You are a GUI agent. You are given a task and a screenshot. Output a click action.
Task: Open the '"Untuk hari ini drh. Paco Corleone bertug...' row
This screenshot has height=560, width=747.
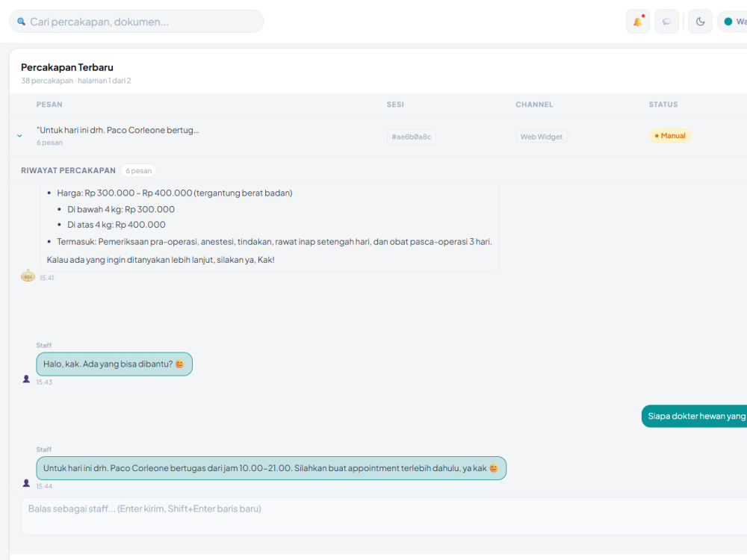(x=378, y=136)
